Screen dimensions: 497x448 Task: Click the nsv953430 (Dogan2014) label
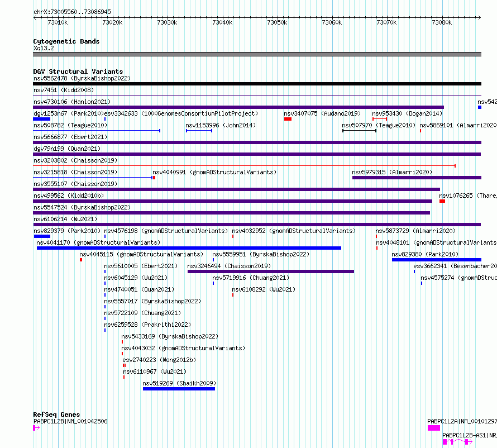407,113
